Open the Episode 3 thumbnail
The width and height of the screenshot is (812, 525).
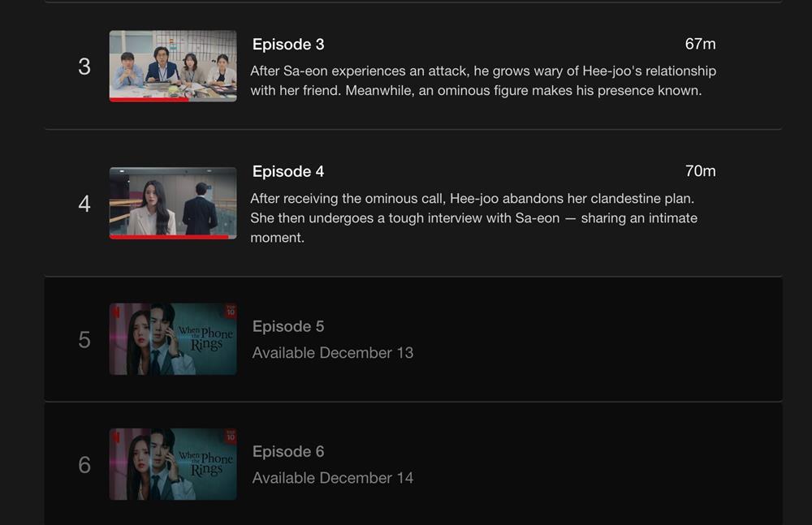173,66
